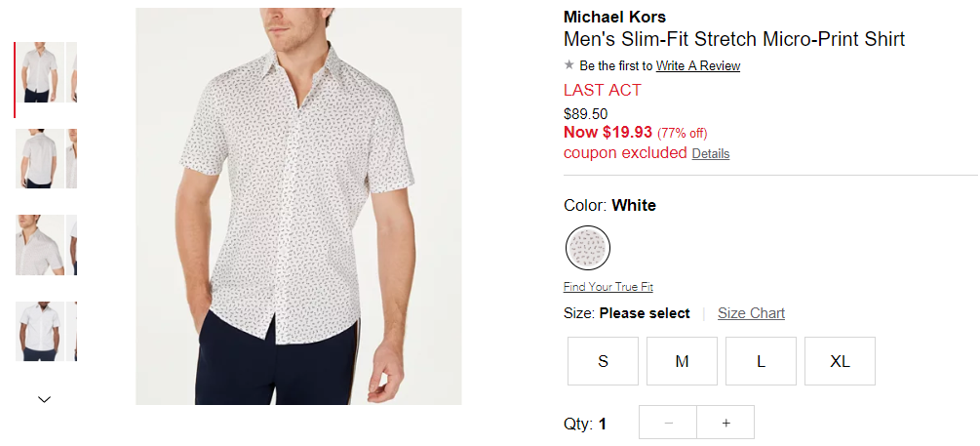980x446 pixels.
Task: Select size L
Action: (761, 361)
